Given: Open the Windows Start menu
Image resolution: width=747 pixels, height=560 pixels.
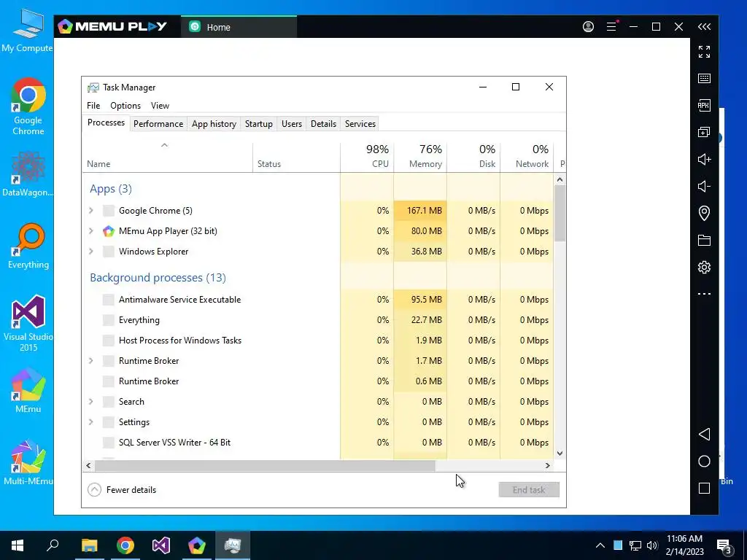Looking at the screenshot, I should 18,545.
